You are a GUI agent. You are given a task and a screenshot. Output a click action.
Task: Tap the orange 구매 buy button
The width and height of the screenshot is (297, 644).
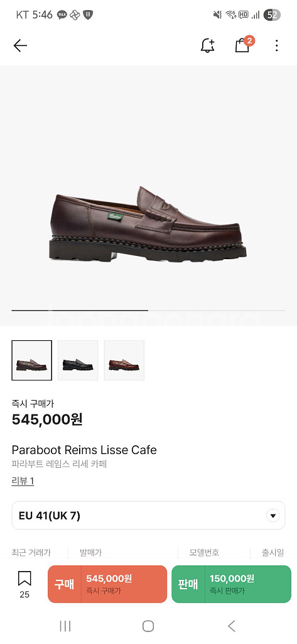pyautogui.click(x=107, y=584)
